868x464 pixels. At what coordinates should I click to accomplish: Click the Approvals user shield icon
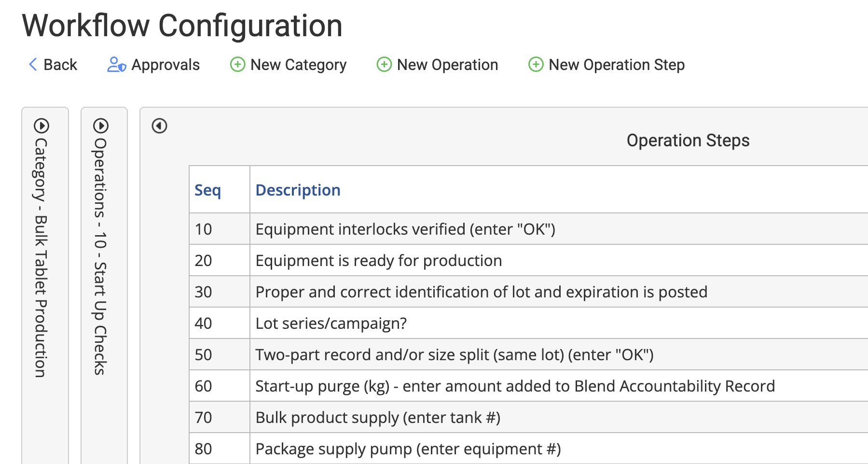pyautogui.click(x=116, y=64)
